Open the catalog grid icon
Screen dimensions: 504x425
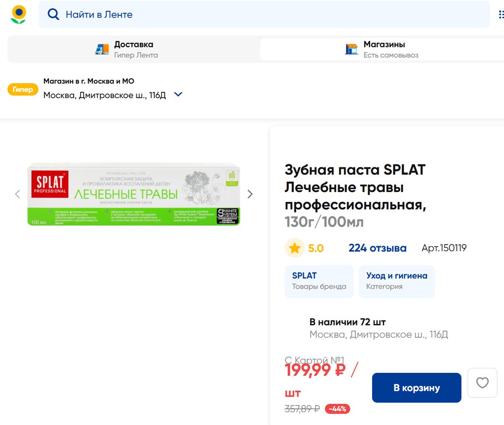click(501, 15)
